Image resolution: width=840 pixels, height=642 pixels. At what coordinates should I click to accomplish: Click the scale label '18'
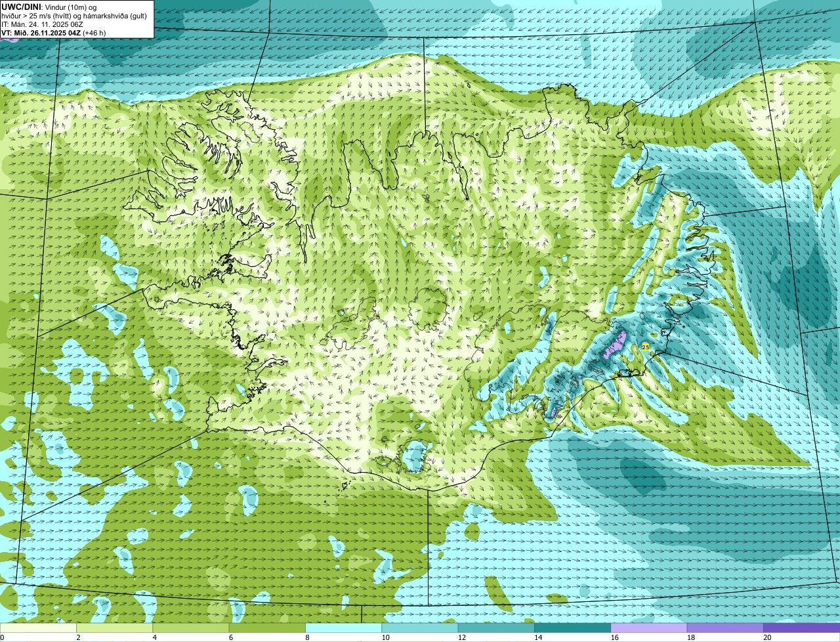[690, 637]
